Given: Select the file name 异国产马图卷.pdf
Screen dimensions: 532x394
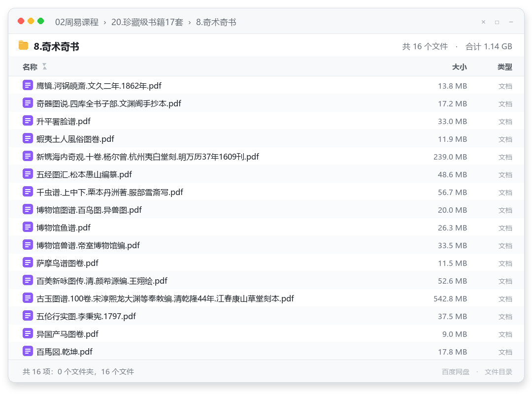Looking at the screenshot, I should click(67, 334).
